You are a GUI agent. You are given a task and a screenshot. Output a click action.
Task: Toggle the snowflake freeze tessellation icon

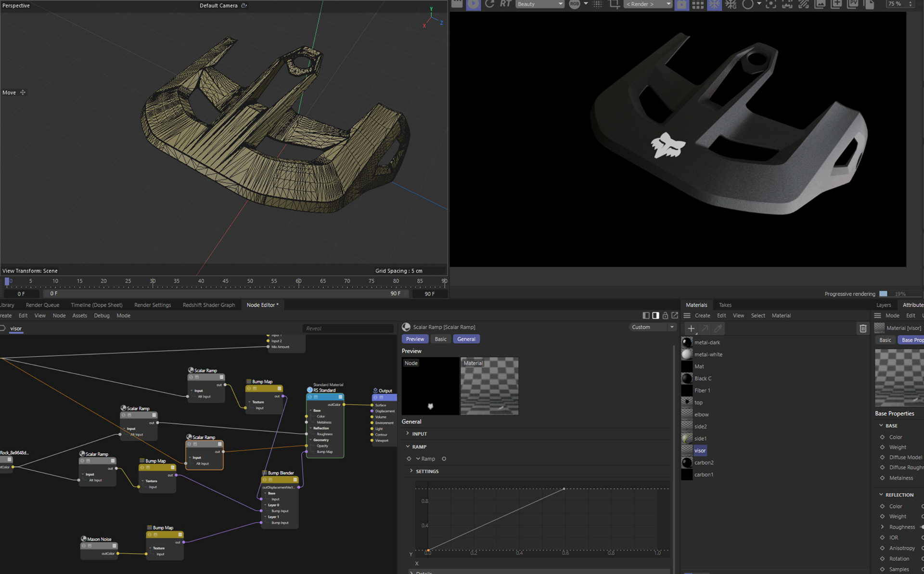point(714,4)
